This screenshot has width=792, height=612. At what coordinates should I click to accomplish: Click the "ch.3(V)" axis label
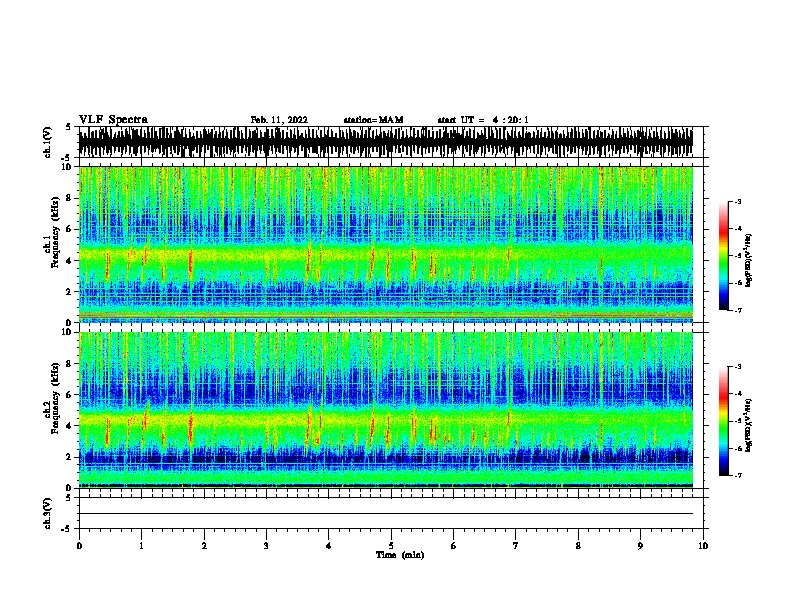pyautogui.click(x=48, y=513)
